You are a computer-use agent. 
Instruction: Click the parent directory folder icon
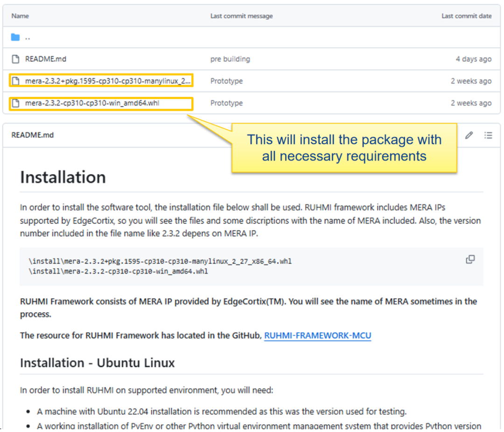(15, 37)
